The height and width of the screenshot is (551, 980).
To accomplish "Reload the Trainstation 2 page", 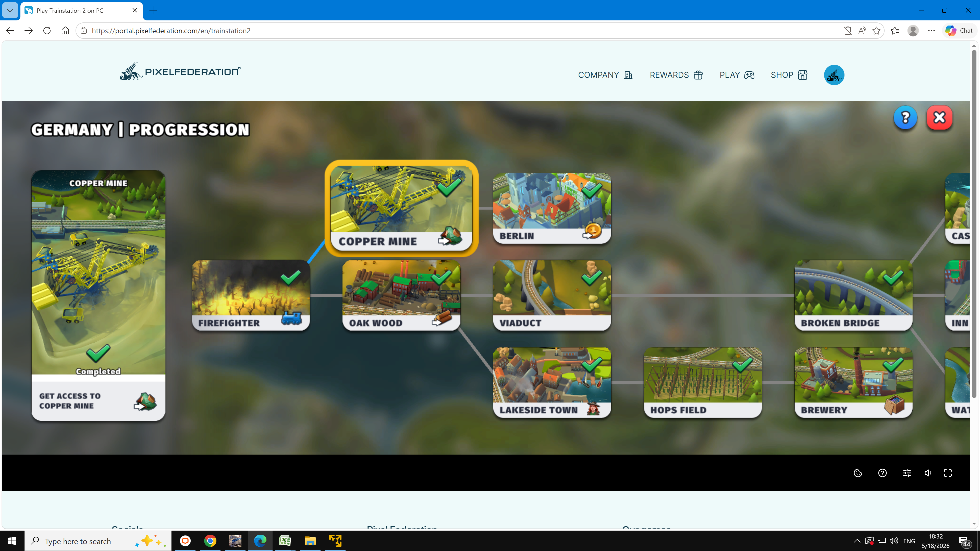I will tap(47, 30).
